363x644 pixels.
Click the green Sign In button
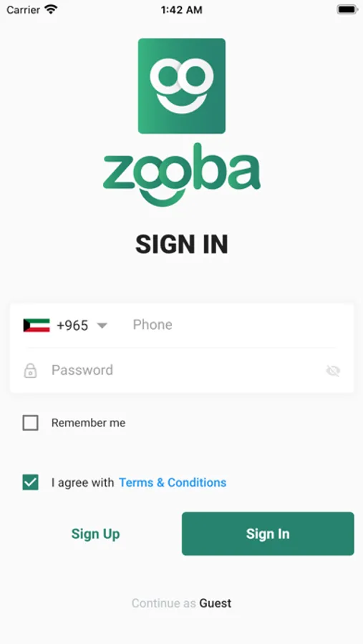tap(268, 534)
